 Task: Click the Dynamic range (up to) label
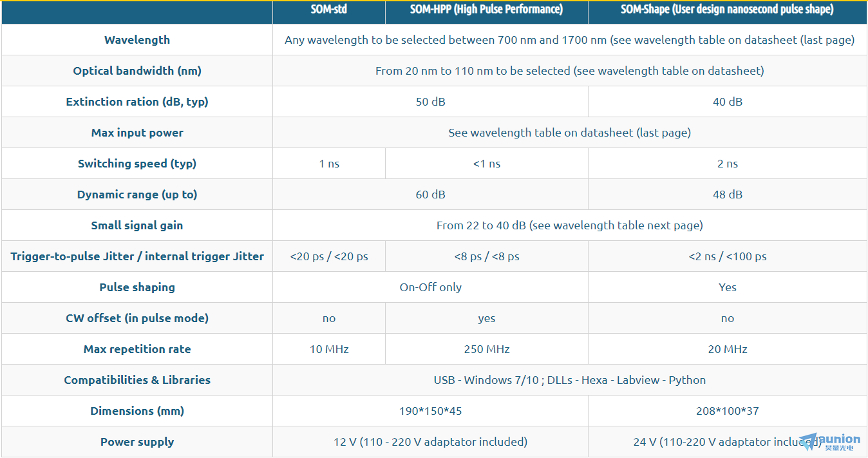pyautogui.click(x=137, y=195)
